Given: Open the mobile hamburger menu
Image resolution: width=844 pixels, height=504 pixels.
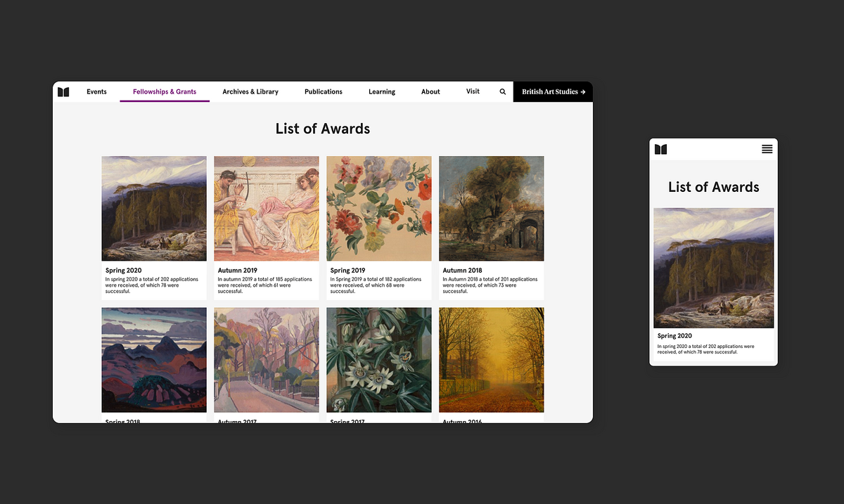Looking at the screenshot, I should [767, 149].
